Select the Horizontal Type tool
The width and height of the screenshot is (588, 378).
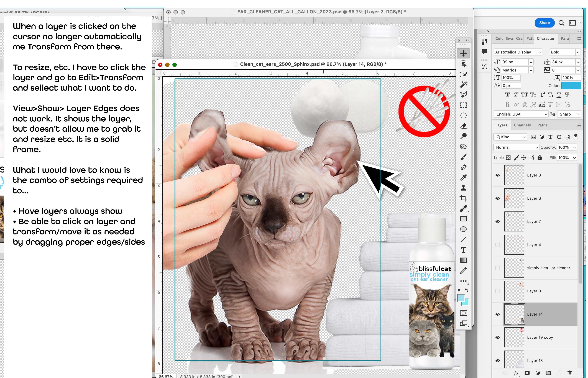click(463, 250)
